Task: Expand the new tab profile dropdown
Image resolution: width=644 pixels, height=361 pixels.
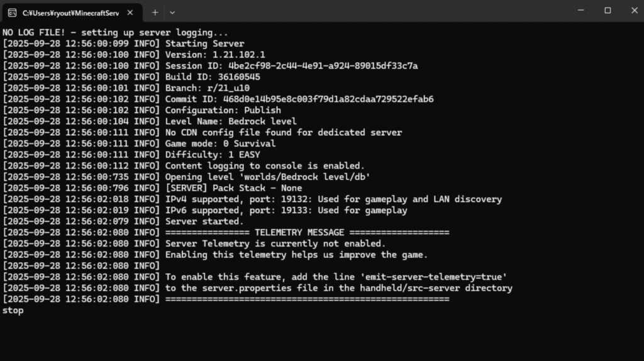Action: tap(172, 12)
